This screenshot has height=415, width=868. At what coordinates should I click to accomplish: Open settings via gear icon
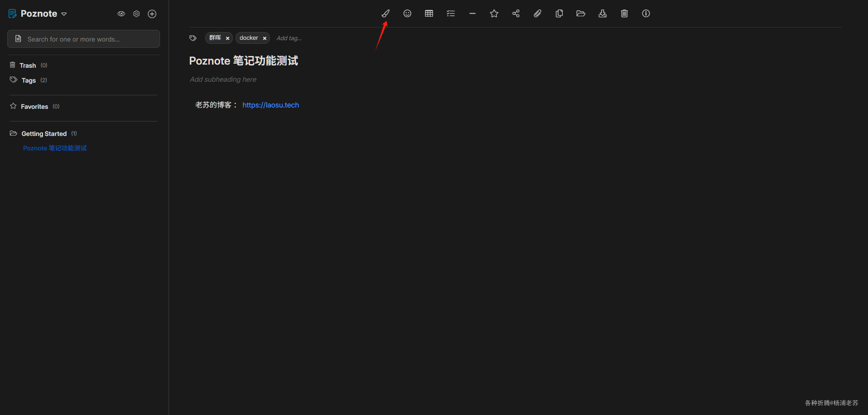pos(137,14)
